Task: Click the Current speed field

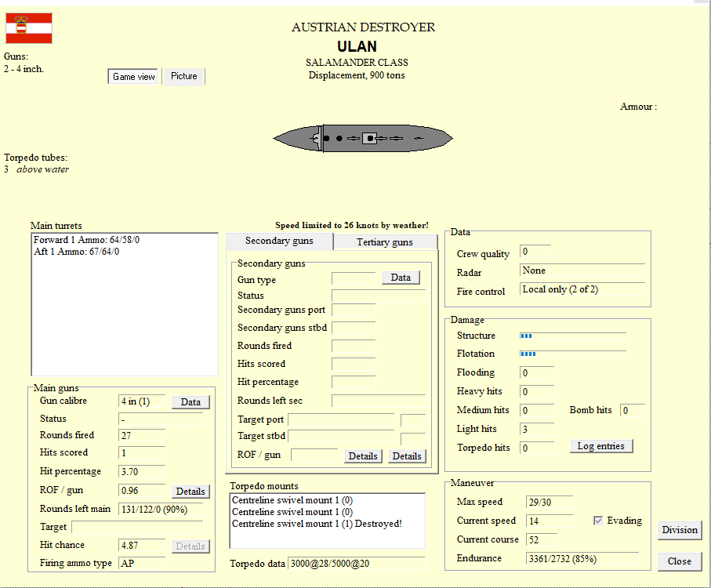Action: tap(550, 521)
